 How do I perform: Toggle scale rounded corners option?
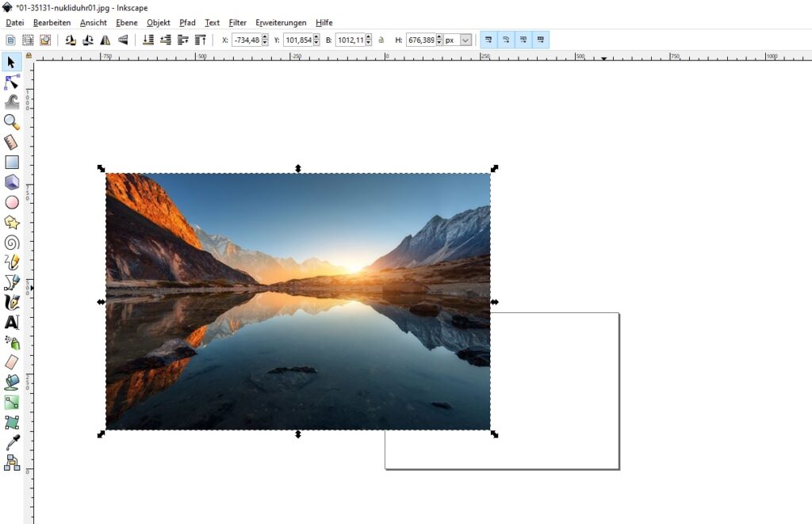click(506, 40)
